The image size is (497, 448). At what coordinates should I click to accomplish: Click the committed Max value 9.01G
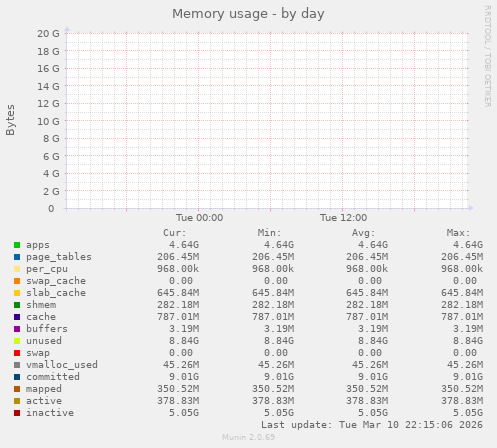pyautogui.click(x=468, y=377)
